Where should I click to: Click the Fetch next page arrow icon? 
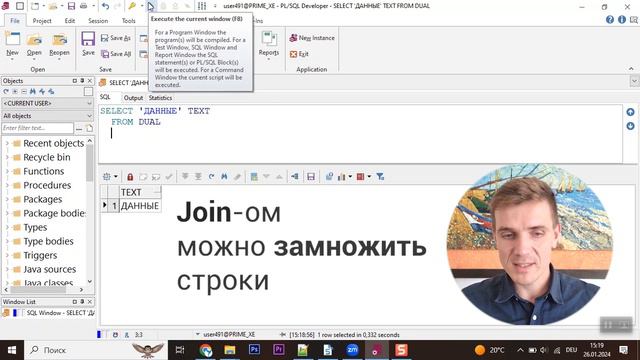(x=185, y=177)
